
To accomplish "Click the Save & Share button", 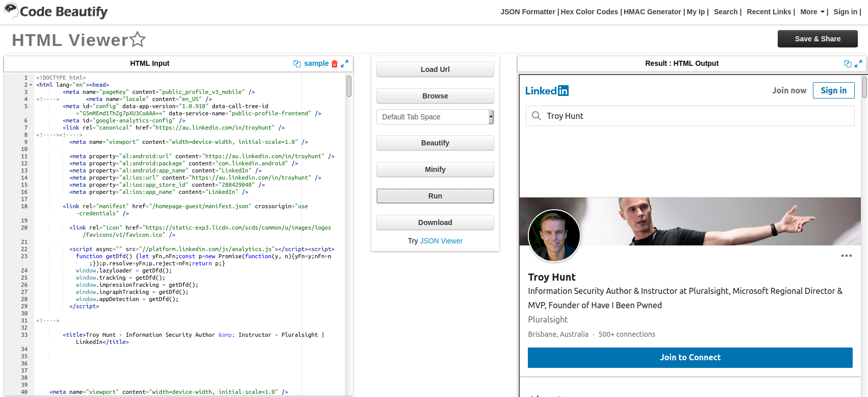I will click(x=818, y=39).
